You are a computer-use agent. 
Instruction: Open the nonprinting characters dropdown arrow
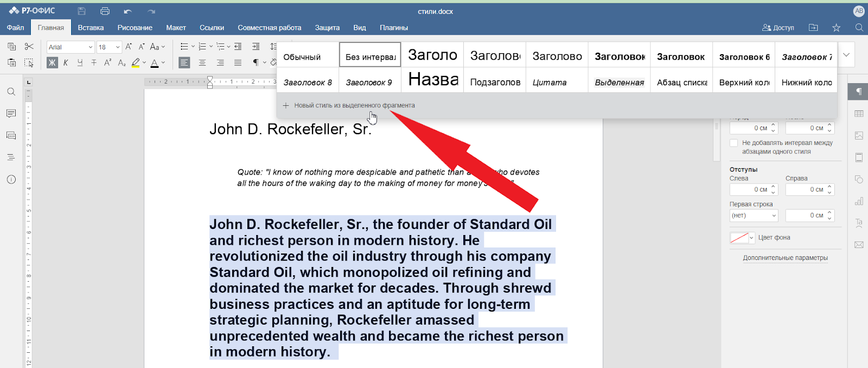point(264,63)
